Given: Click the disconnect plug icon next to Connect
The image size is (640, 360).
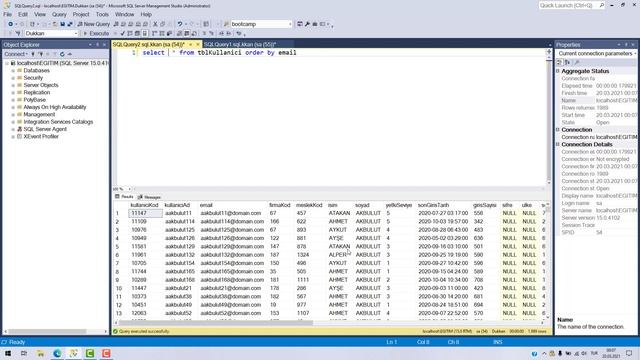Looking at the screenshot, I should pyautogui.click(x=33, y=54).
